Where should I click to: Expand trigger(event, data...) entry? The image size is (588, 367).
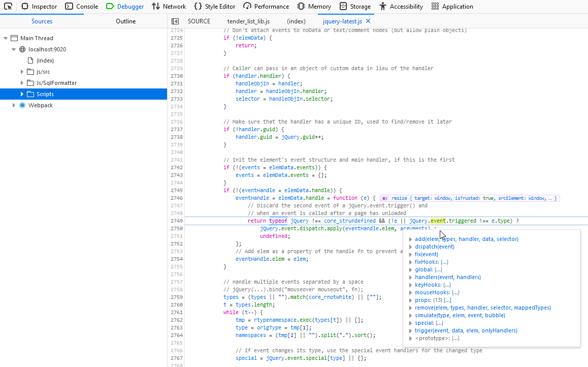411,330
